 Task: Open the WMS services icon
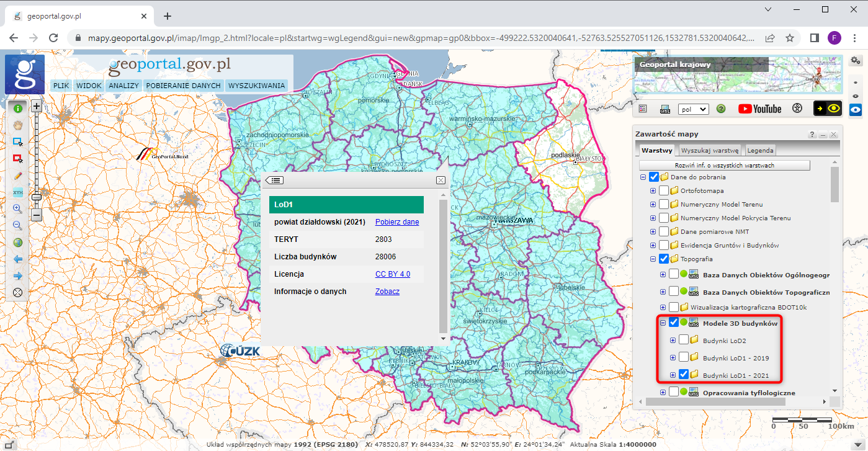[x=665, y=109]
